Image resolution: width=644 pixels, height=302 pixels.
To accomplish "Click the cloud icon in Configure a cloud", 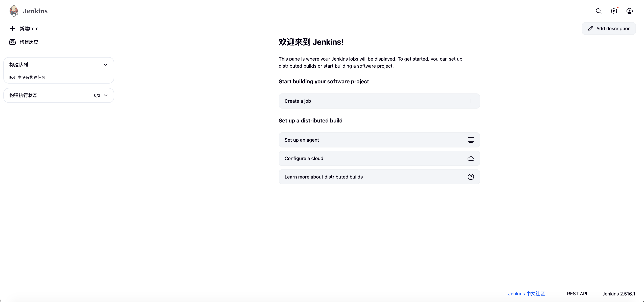I will 471,158.
